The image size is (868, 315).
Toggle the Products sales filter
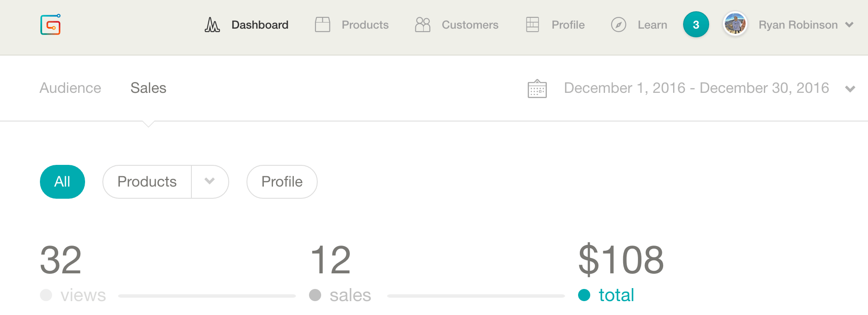pyautogui.click(x=147, y=182)
